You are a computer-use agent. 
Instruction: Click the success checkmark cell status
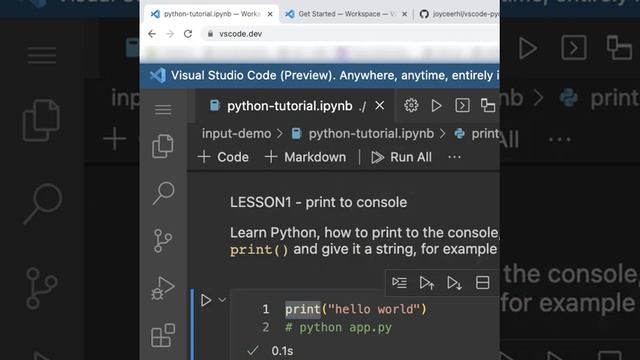pyautogui.click(x=253, y=350)
